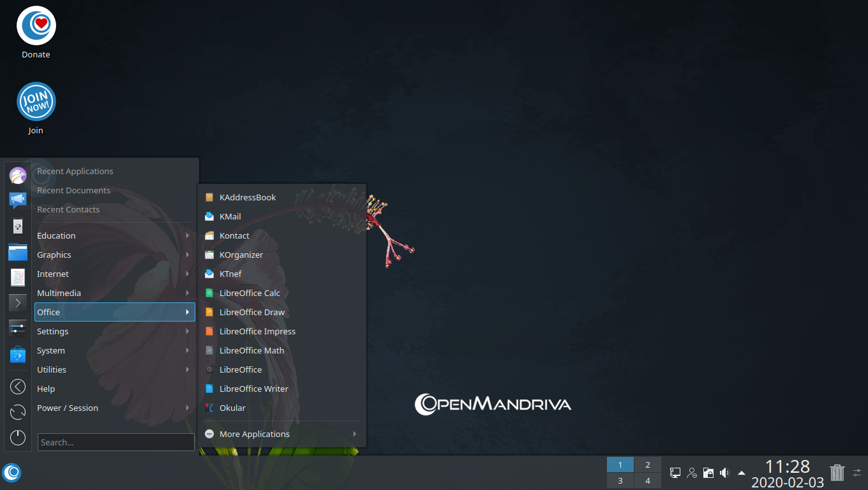Click the logout left-arrow circle icon
The width and height of the screenshot is (868, 490).
click(x=18, y=387)
